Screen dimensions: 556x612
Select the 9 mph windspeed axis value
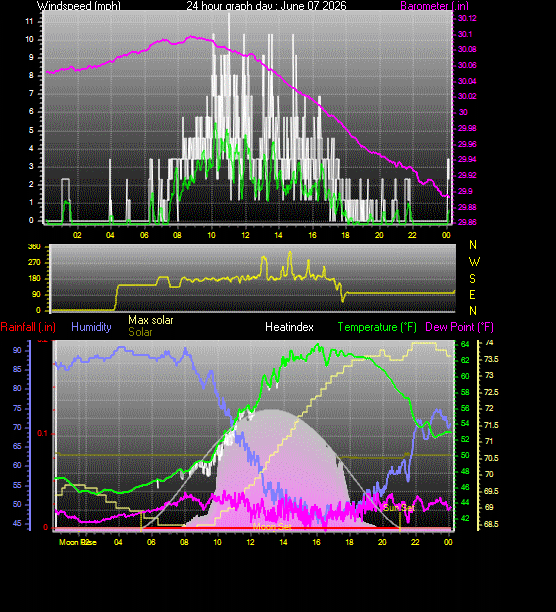click(x=31, y=57)
